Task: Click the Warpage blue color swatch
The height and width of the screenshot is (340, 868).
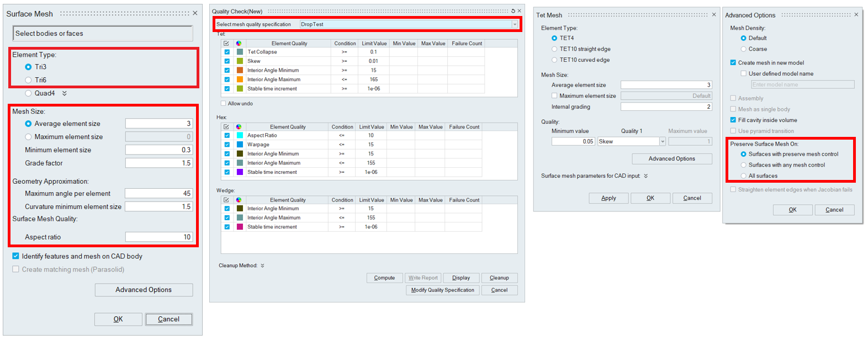Action: [x=240, y=145]
